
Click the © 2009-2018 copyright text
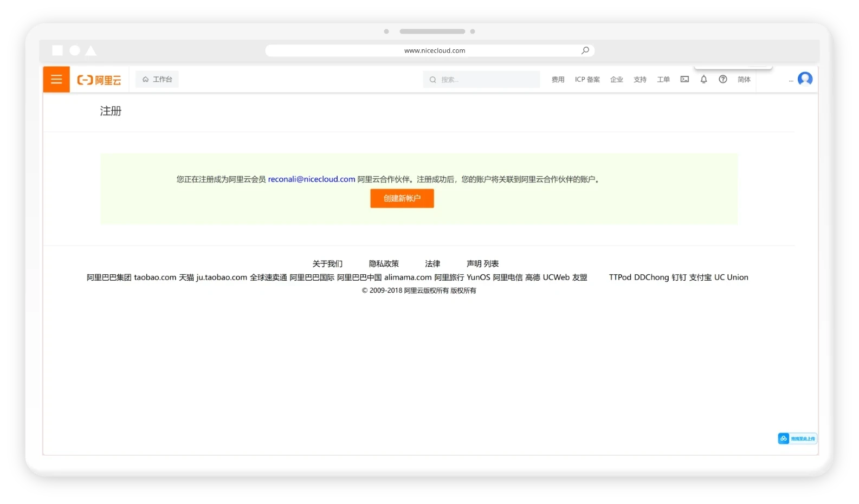(419, 290)
